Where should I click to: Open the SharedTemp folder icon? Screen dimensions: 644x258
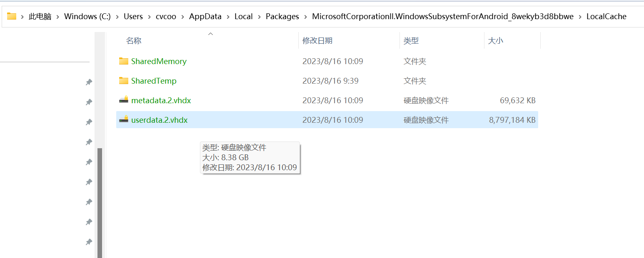click(x=123, y=81)
